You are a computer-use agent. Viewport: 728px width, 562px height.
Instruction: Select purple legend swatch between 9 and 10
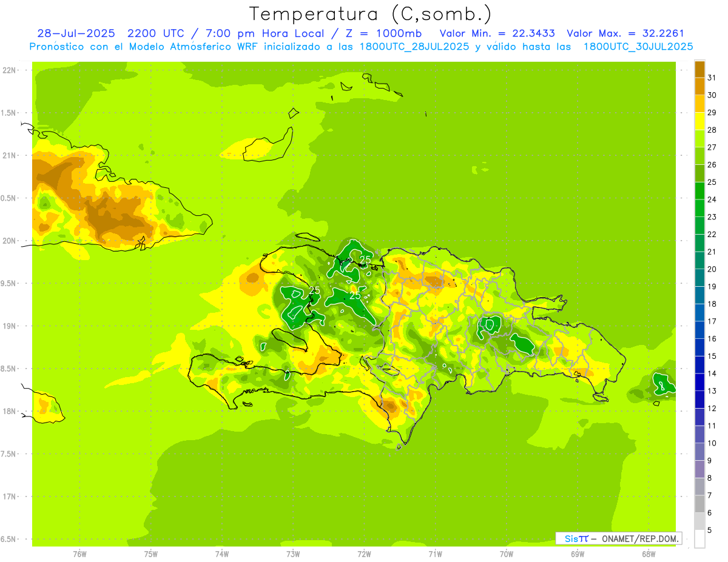coord(699,452)
